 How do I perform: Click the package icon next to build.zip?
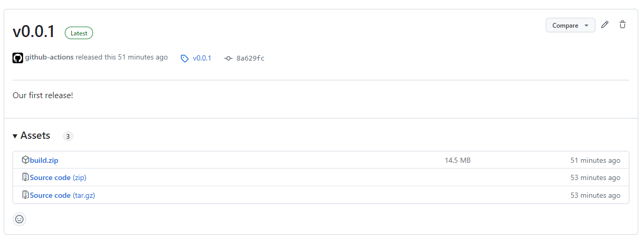[x=26, y=160]
